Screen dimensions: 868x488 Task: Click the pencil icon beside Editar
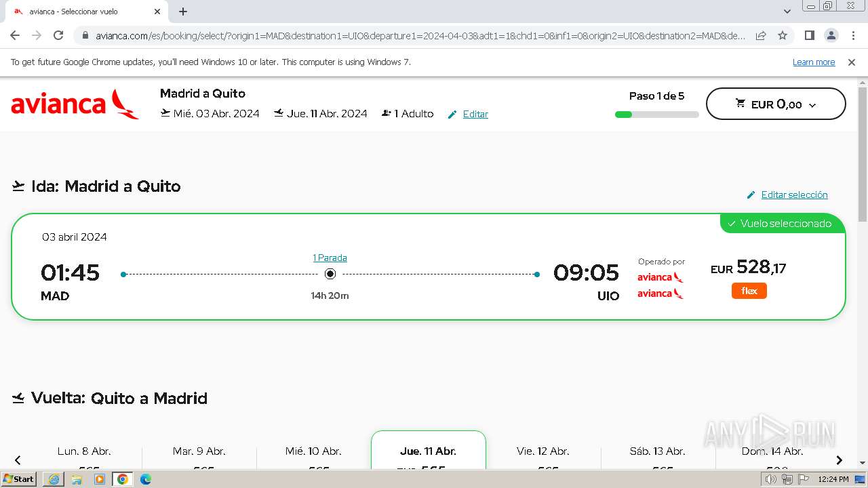(x=452, y=115)
